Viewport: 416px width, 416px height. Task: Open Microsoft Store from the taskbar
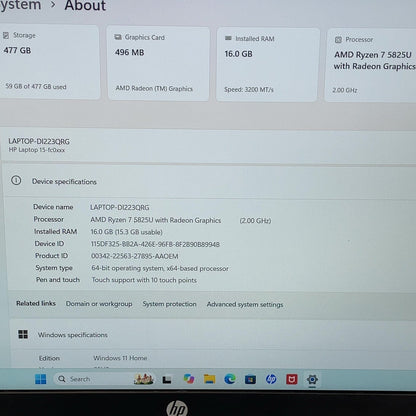[x=250, y=379]
